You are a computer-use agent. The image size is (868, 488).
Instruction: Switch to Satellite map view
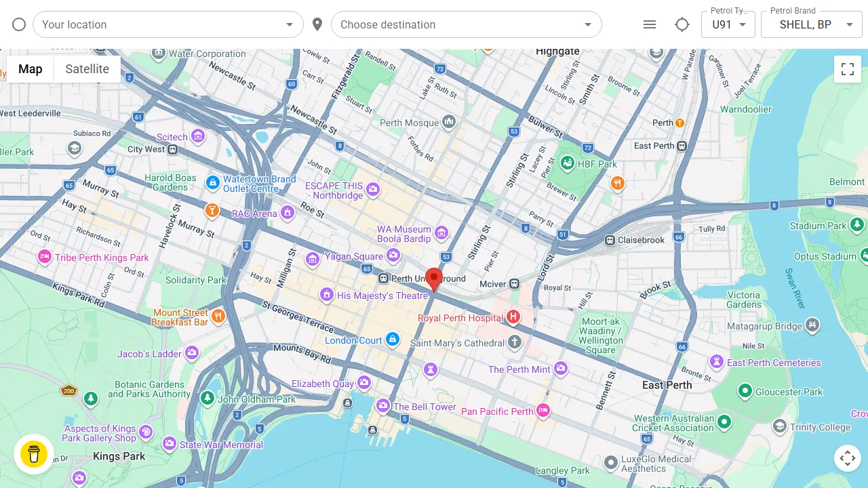tap(87, 69)
